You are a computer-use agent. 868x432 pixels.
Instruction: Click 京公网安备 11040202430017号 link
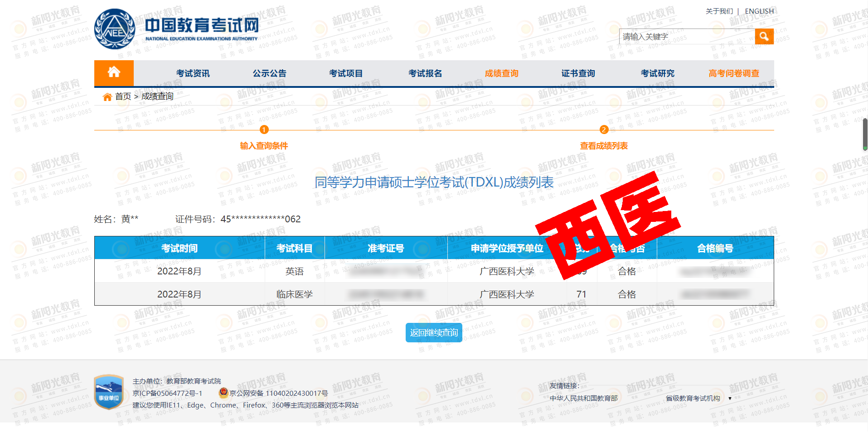(278, 393)
